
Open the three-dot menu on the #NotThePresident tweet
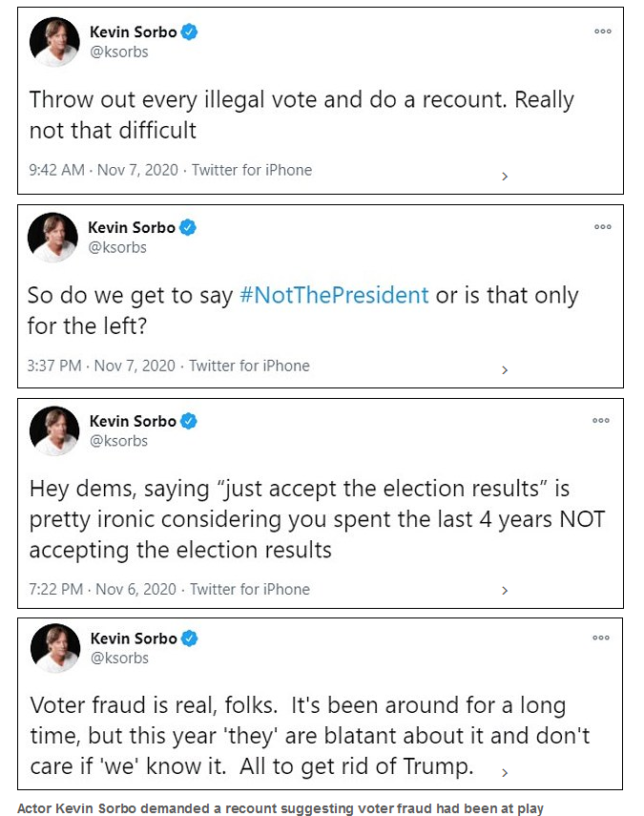click(x=602, y=227)
